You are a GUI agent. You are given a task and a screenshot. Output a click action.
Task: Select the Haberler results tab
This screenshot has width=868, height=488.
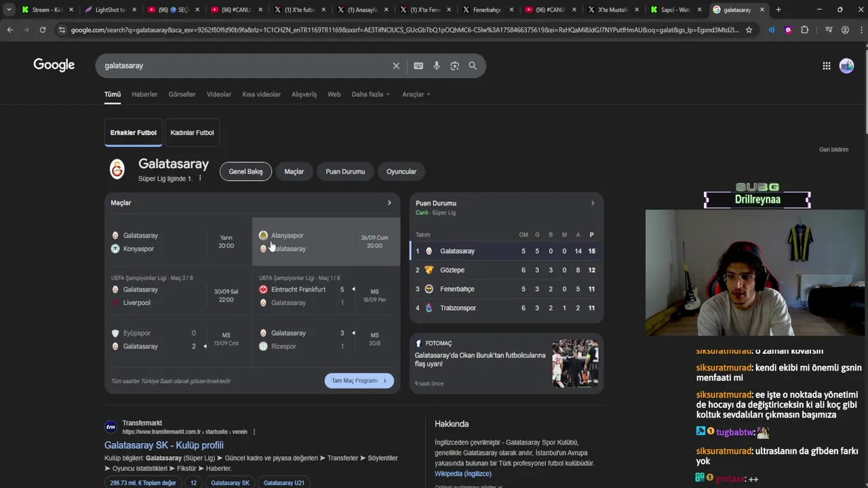click(x=144, y=94)
